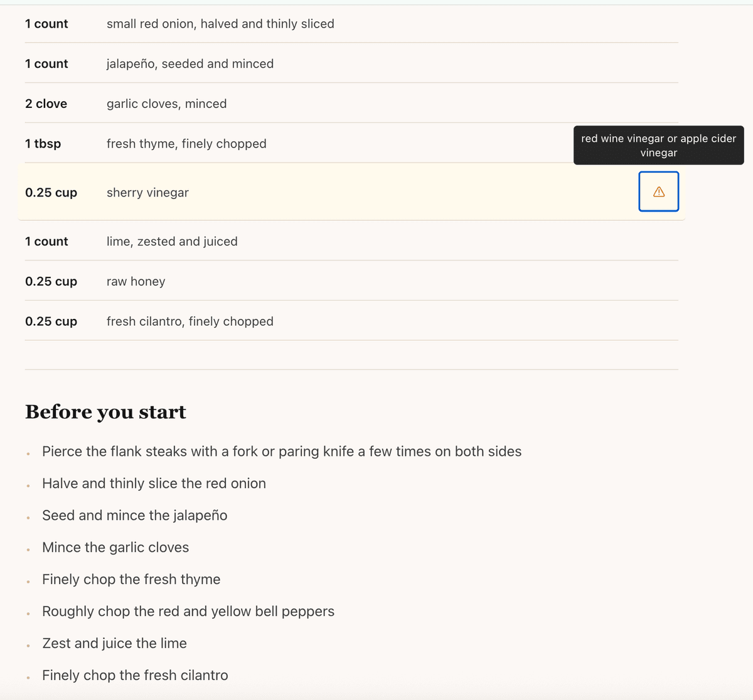
Task: Click the 'Before you start' heading
Action: (105, 412)
